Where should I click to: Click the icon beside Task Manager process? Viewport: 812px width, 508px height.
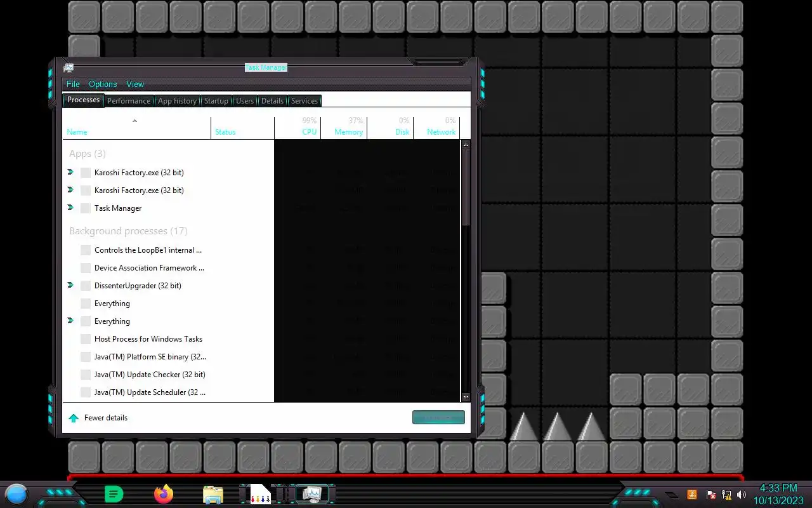pos(86,208)
